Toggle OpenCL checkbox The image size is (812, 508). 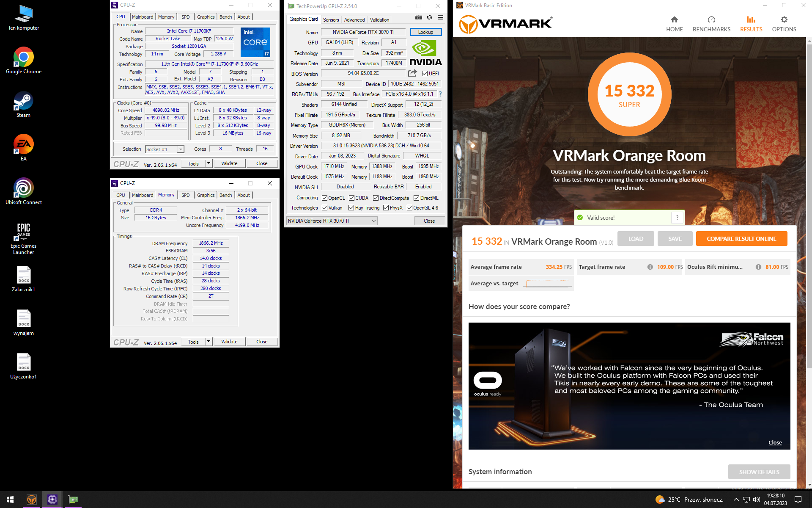pos(324,198)
